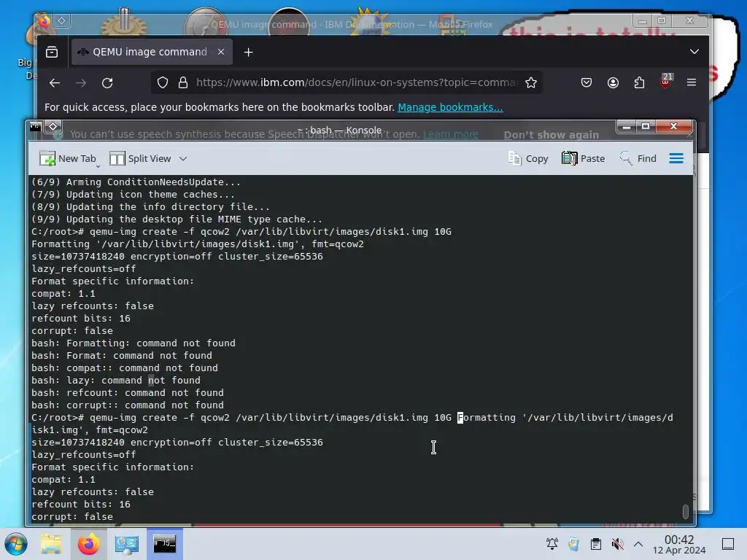Close the QEMU image command tab

click(221, 52)
